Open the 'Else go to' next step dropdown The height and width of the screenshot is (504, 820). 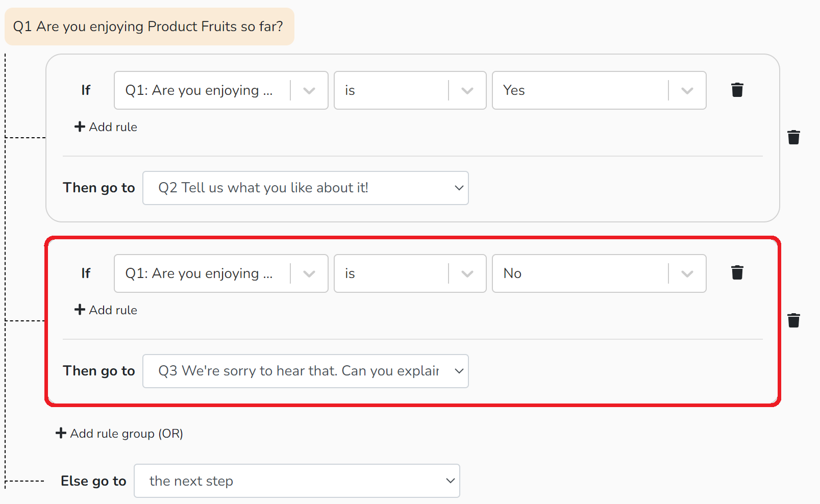click(297, 481)
